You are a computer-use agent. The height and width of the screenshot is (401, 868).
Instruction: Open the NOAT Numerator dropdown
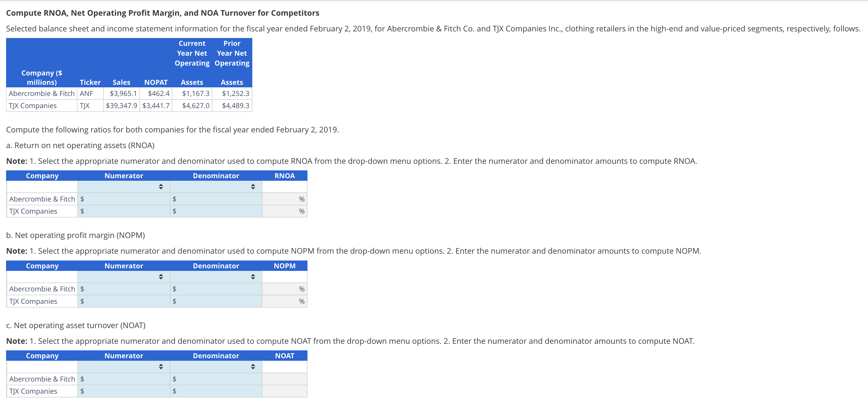[x=160, y=367]
